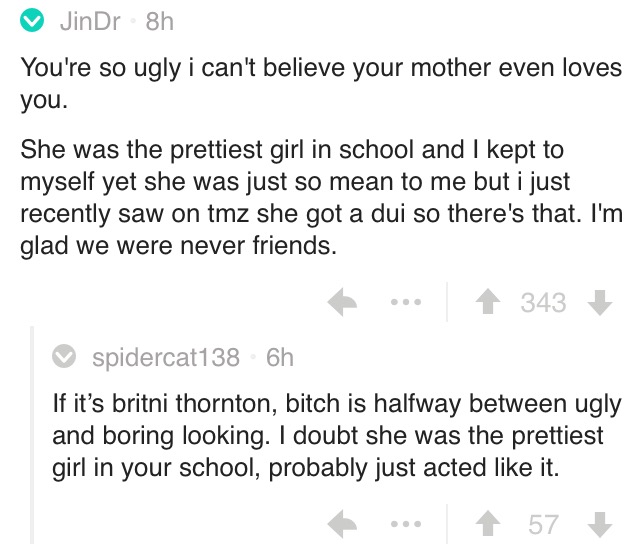The height and width of the screenshot is (544, 640).
Task: Click the 6h timestamp on spidercat138's reply
Action: click(x=280, y=357)
